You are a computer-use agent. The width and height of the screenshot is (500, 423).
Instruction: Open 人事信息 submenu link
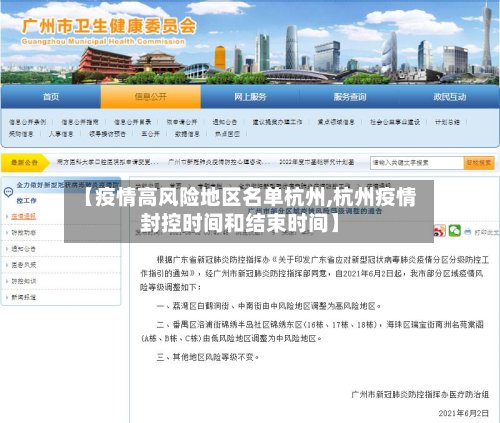61,134
